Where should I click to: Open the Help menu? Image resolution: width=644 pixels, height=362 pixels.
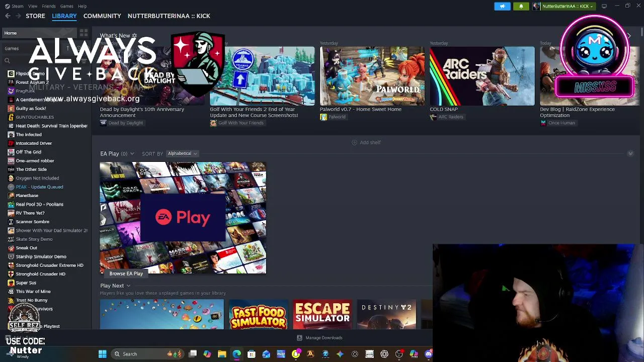(x=82, y=6)
